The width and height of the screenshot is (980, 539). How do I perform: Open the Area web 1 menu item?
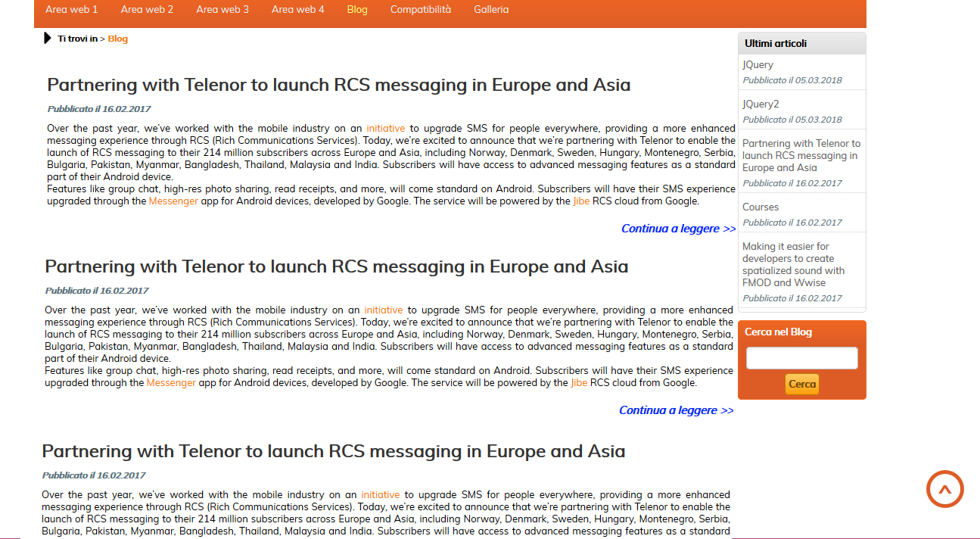point(72,10)
